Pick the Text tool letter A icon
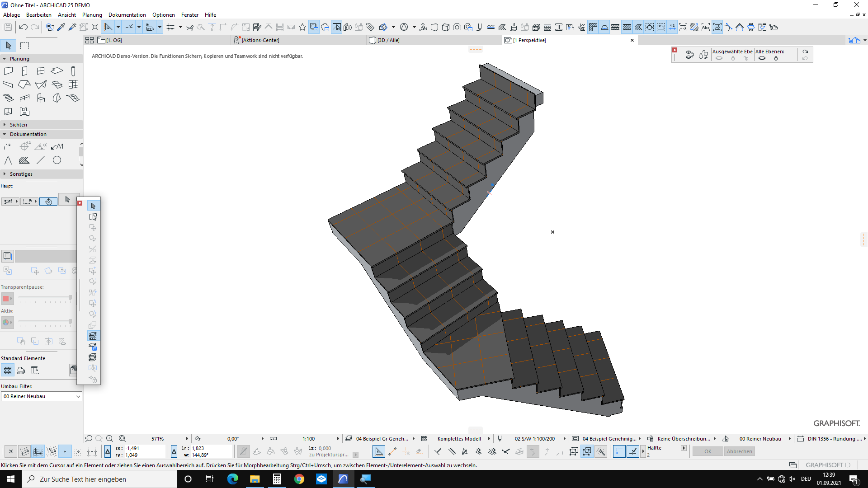868x488 pixels. tap(8, 160)
